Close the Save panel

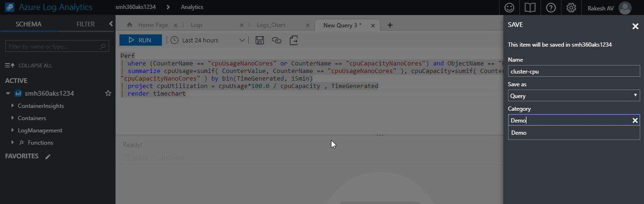(x=636, y=26)
